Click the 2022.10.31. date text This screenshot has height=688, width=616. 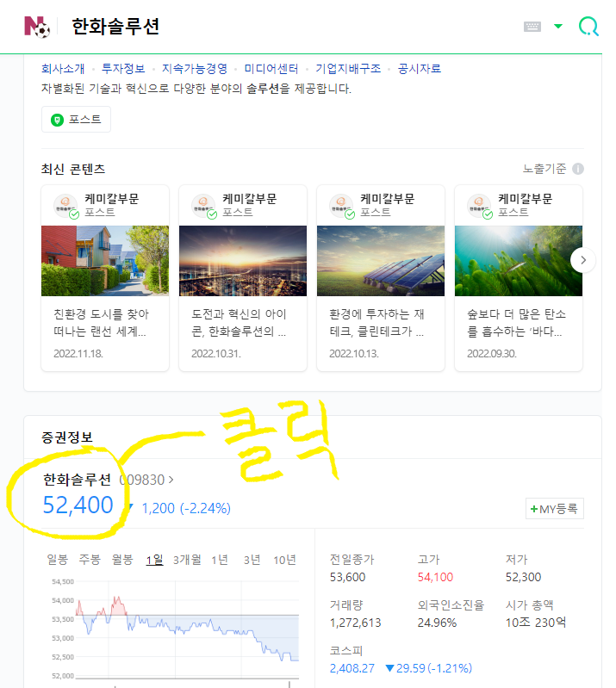pyautogui.click(x=216, y=354)
